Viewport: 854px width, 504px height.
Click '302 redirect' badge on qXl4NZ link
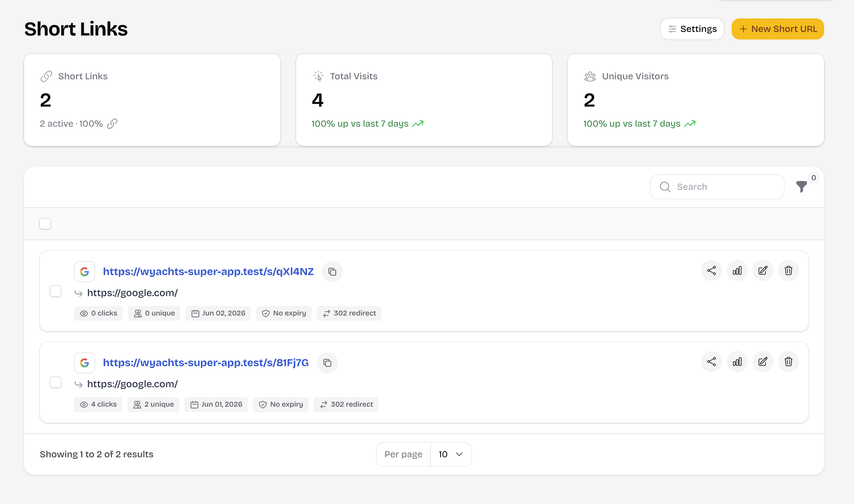point(349,313)
